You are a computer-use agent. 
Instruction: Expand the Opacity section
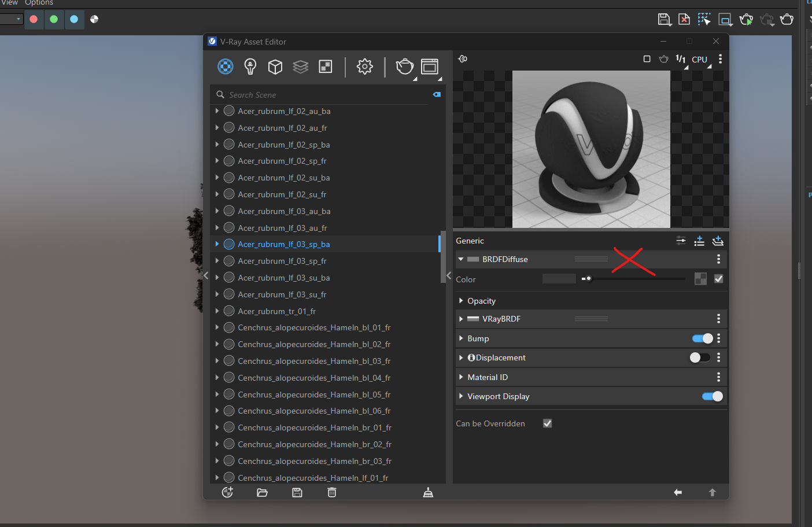461,301
